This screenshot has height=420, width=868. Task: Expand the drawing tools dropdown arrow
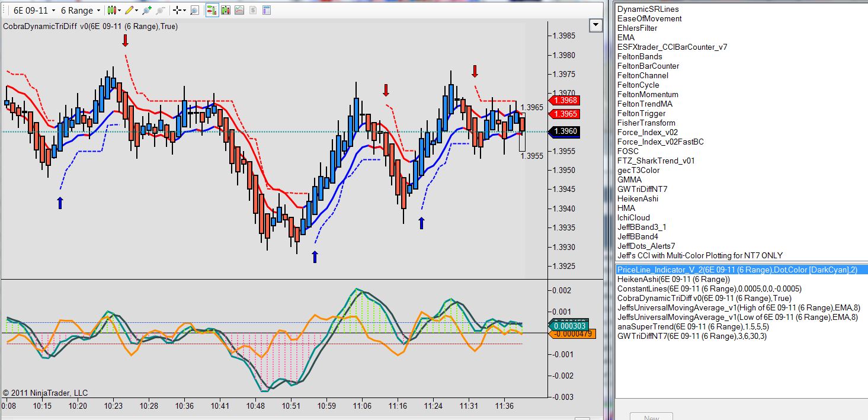136,10
